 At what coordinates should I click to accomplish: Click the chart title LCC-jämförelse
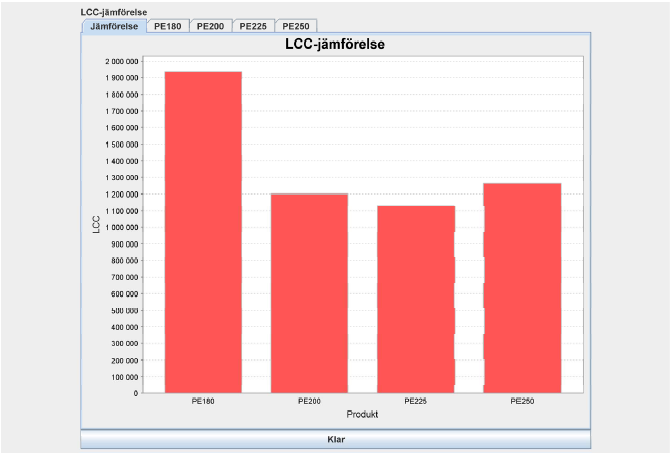[x=335, y=44]
